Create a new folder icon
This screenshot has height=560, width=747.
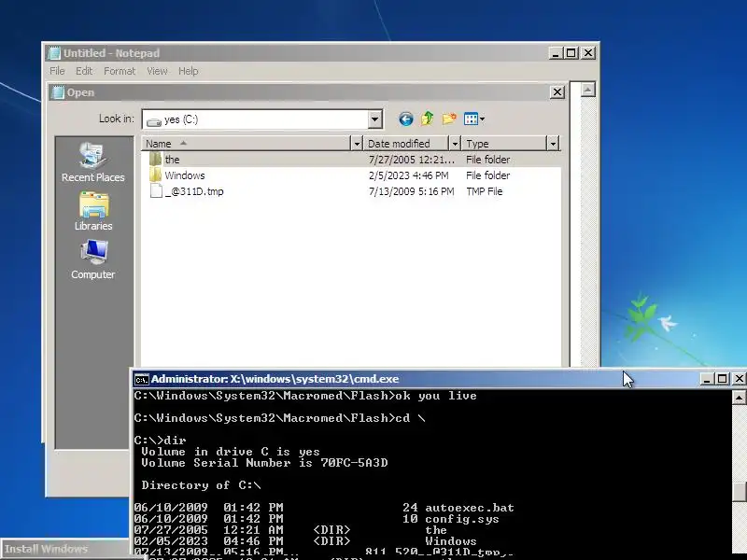tap(449, 119)
